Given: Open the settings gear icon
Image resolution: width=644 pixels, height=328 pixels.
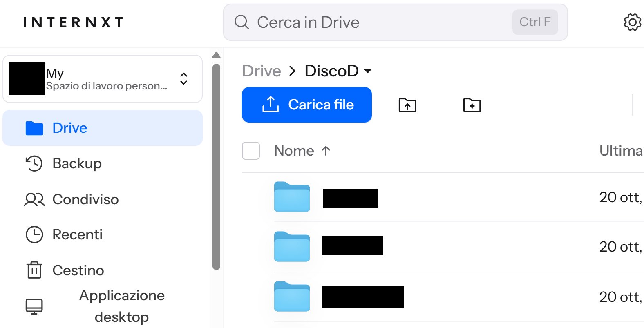Looking at the screenshot, I should [x=632, y=22].
